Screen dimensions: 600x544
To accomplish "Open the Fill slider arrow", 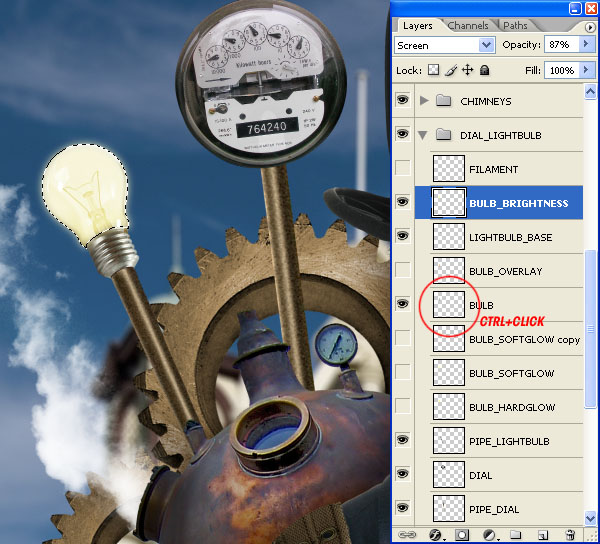I will 586,70.
